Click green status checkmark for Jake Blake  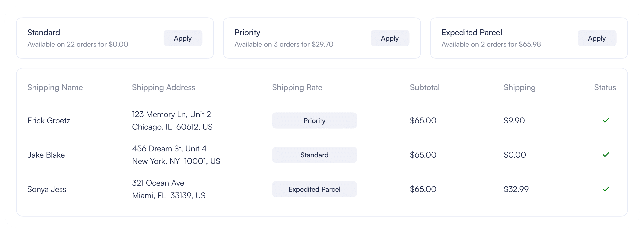tap(605, 155)
